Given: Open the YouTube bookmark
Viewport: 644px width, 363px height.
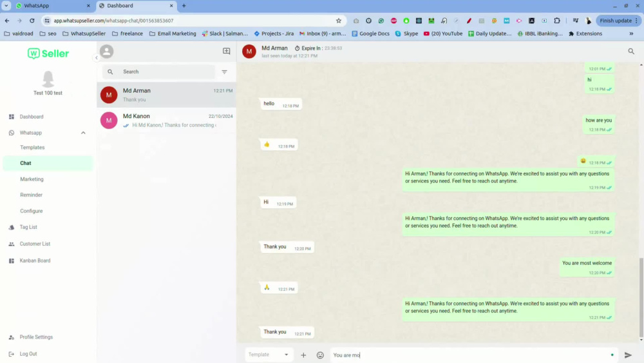Looking at the screenshot, I should pos(443,34).
